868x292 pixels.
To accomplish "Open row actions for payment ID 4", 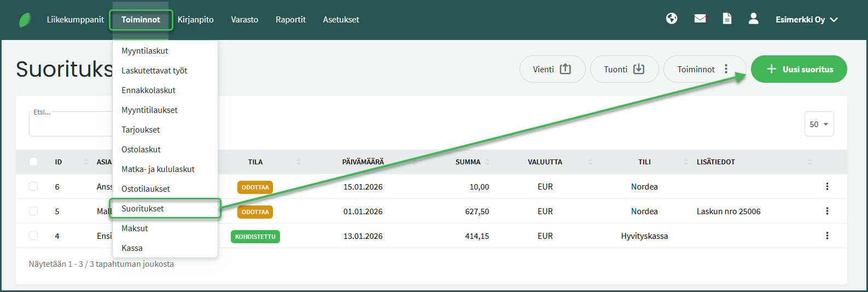I will [x=827, y=236].
